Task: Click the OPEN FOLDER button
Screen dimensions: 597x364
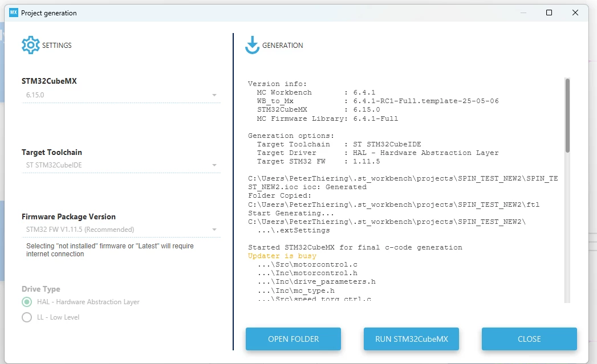Action: pos(293,339)
